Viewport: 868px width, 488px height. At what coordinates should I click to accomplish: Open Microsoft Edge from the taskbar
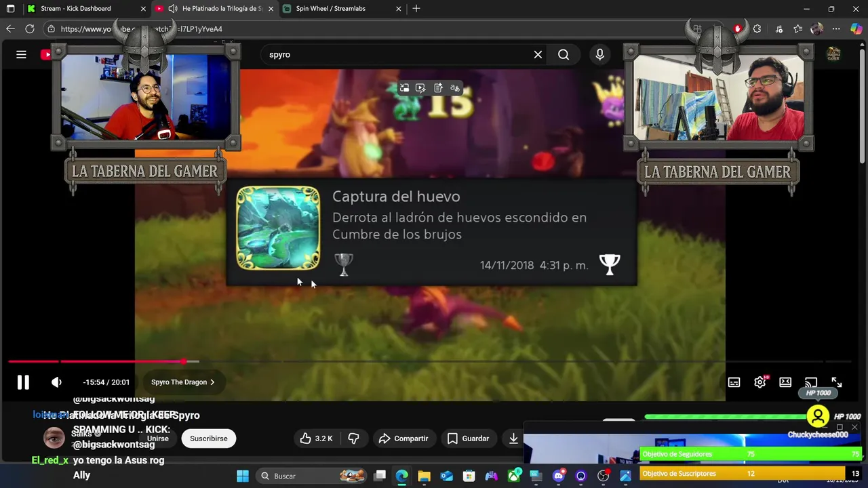click(401, 476)
